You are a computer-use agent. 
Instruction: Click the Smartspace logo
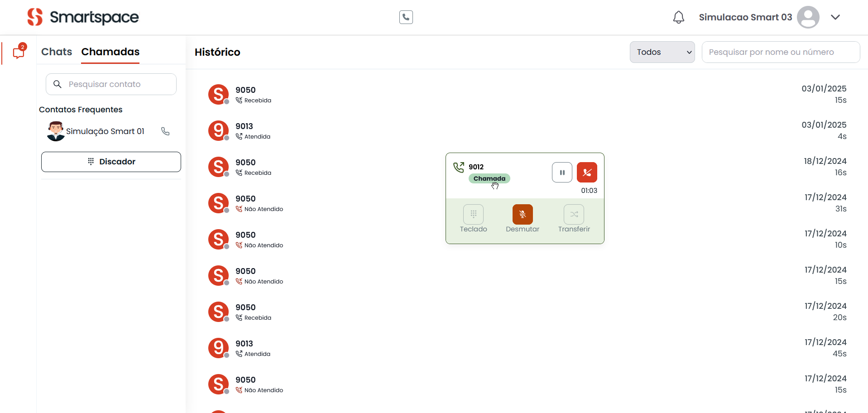coord(83,17)
